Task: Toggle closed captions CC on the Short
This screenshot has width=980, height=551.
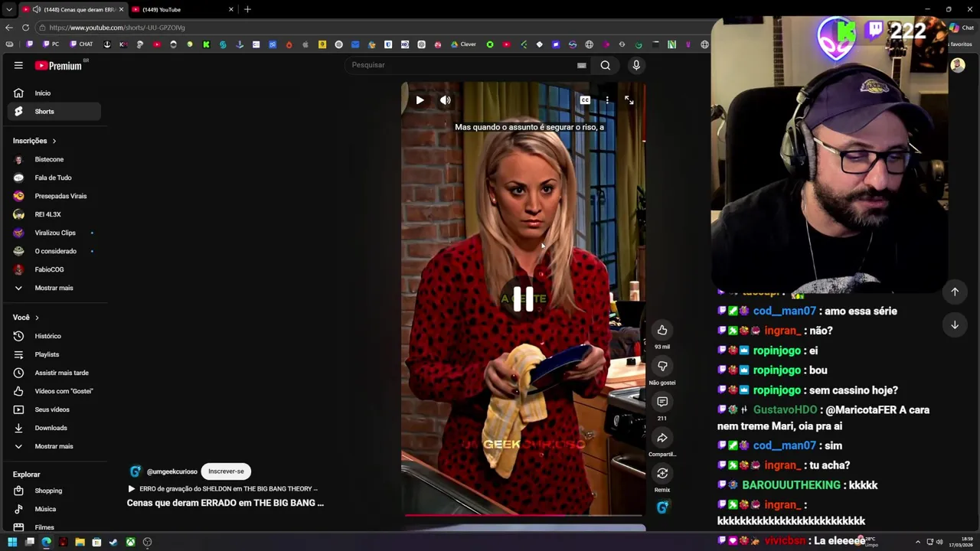Action: (585, 100)
